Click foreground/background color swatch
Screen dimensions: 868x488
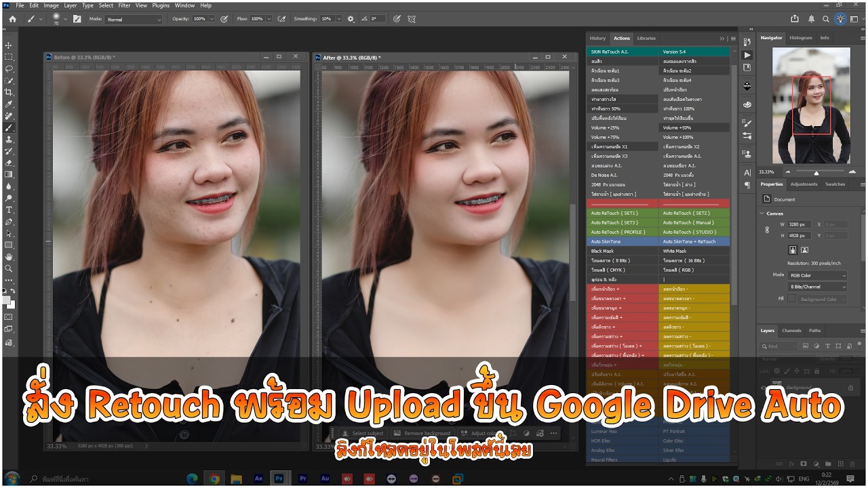click(8, 302)
